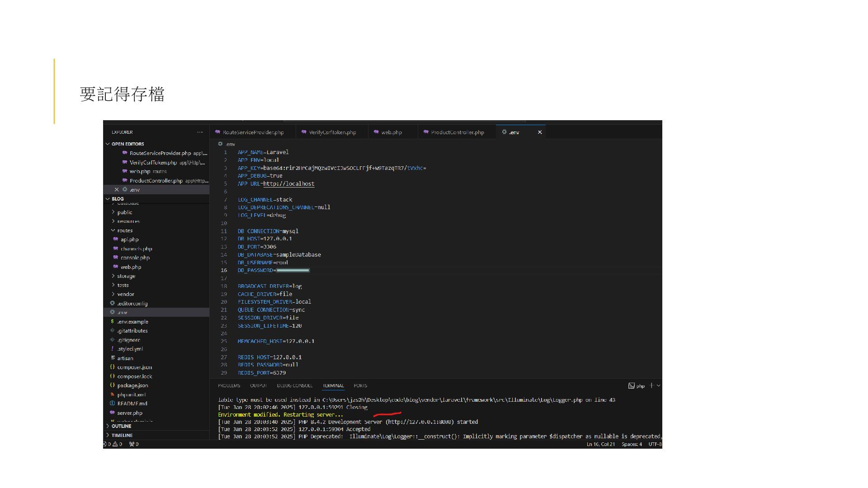Open the server.php file
Image resolution: width=868 pixels, height=488 pixels.
click(x=156, y=413)
